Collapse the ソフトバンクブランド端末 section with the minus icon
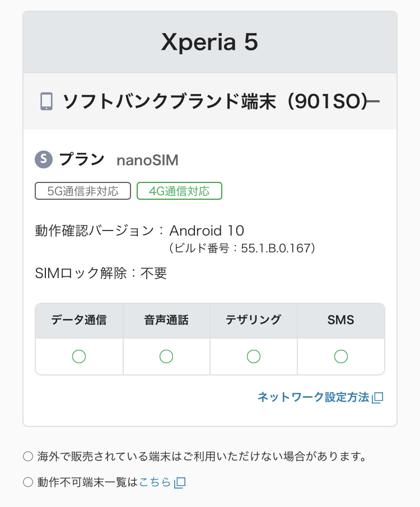Image resolution: width=420 pixels, height=507 pixels. [373, 101]
